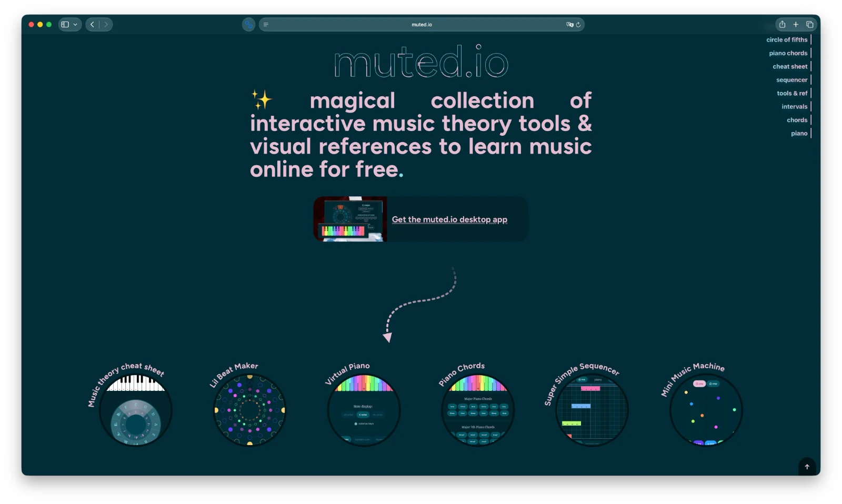This screenshot has width=842, height=504.
Task: Jump to circle of fifths section
Action: [x=787, y=39]
